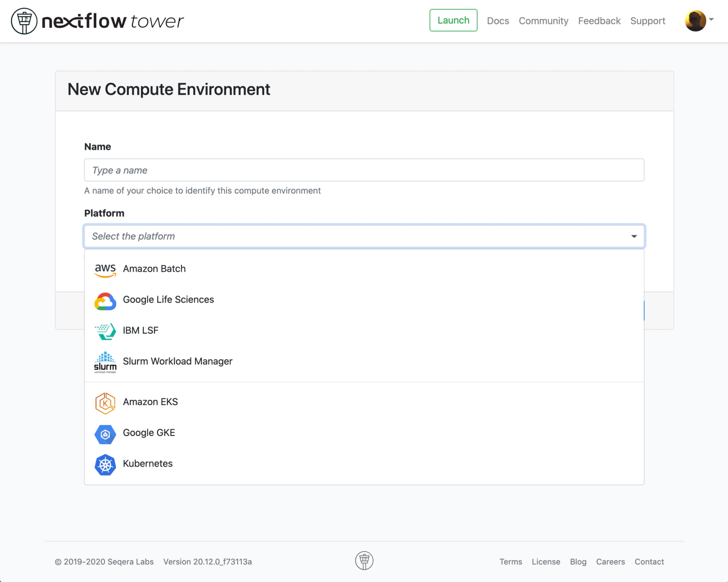Click the Contact footer link
This screenshot has height=582, width=728.
(649, 562)
